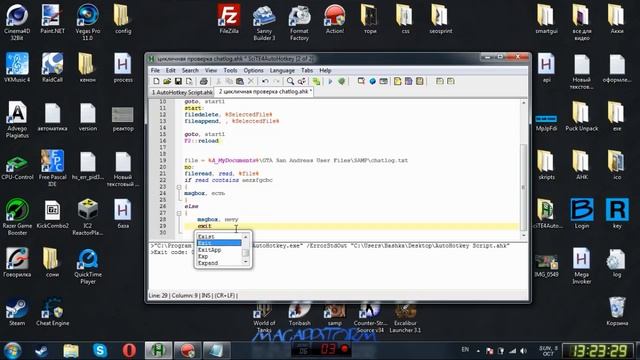Save the script using the floppy disk icon
This screenshot has width=640, height=360.
tap(178, 81)
